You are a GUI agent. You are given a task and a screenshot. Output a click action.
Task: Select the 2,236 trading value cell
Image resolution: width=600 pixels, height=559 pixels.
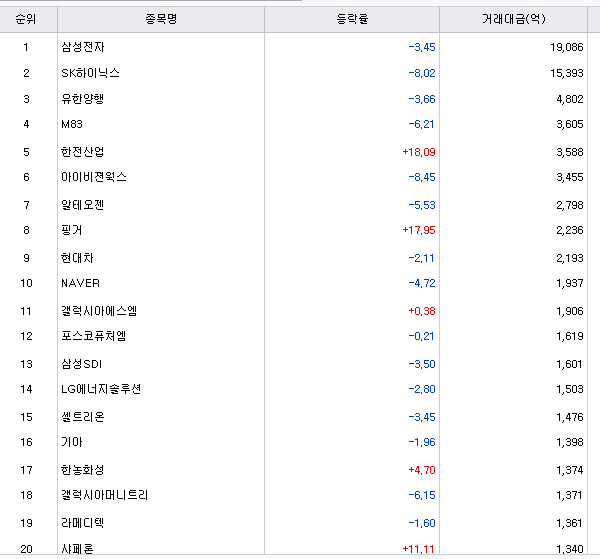pyautogui.click(x=570, y=230)
